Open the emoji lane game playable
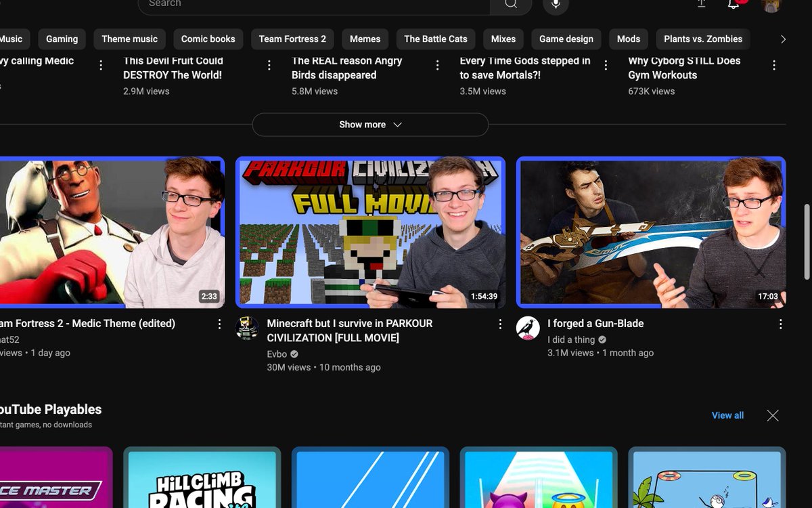The image size is (812, 508). coord(539,478)
